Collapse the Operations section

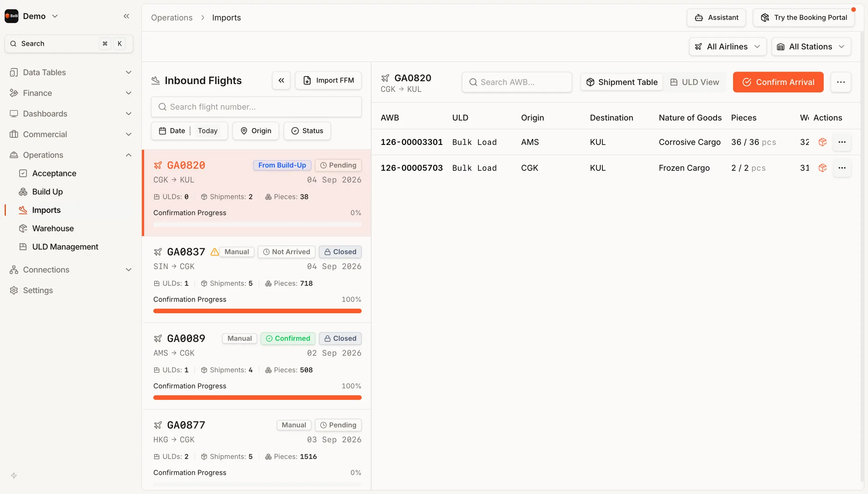(x=71, y=155)
